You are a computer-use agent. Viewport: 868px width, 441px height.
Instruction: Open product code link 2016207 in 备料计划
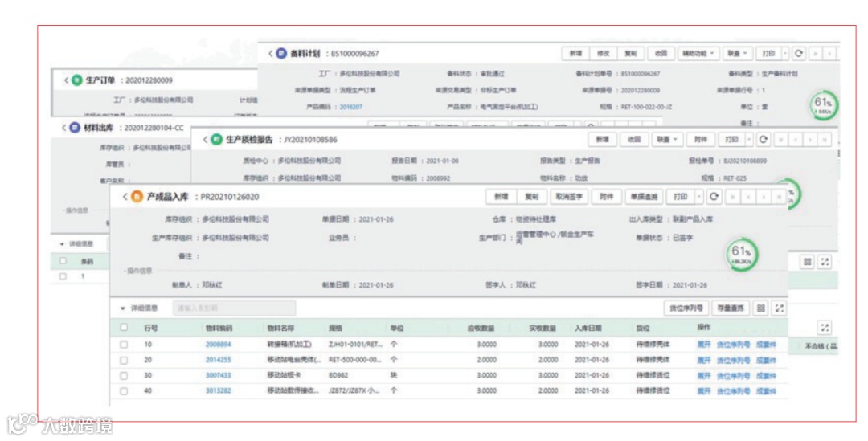pyautogui.click(x=350, y=107)
